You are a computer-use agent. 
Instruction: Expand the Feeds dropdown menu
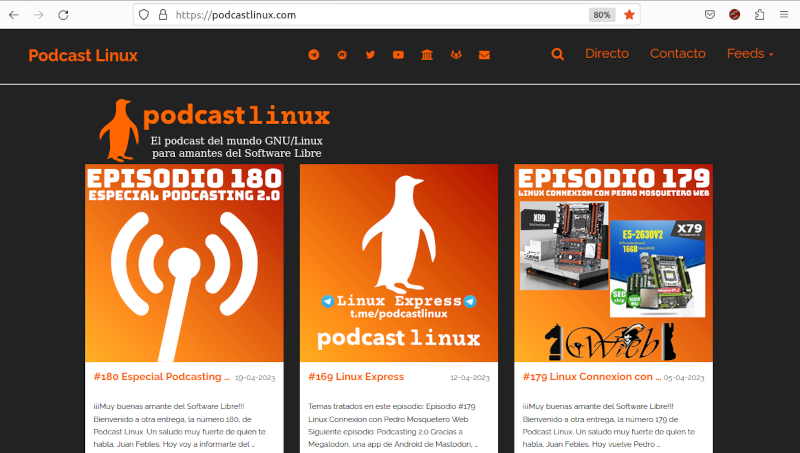tap(750, 54)
